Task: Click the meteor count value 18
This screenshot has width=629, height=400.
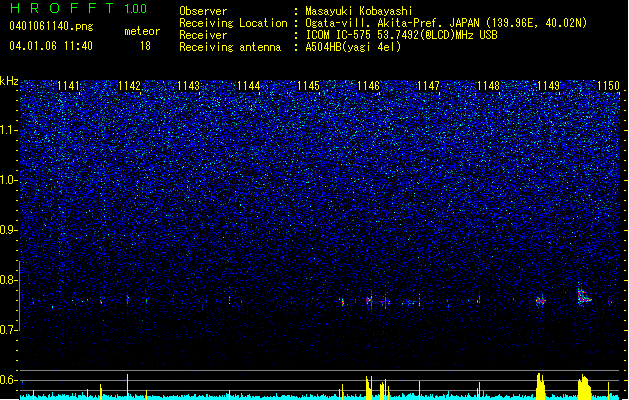Action: 145,46
